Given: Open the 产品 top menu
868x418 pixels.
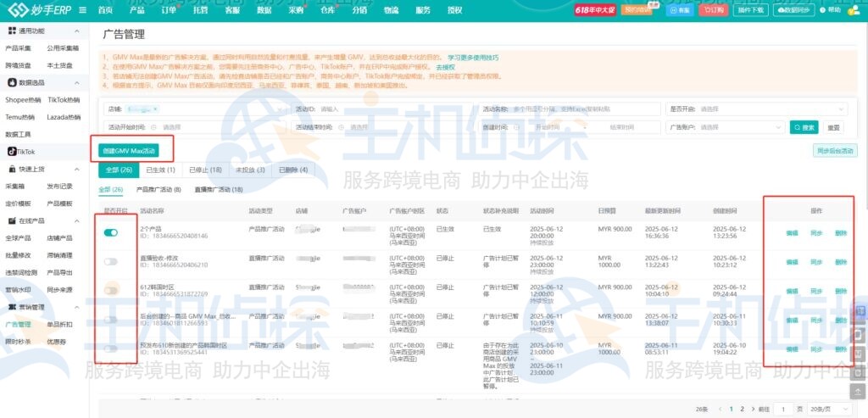Looking at the screenshot, I should [136, 10].
